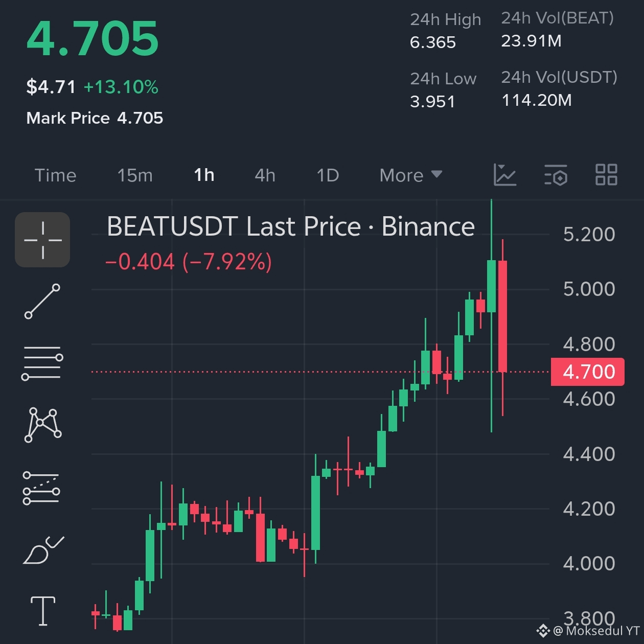Pick the XABCD pattern drawing tool

(43, 425)
